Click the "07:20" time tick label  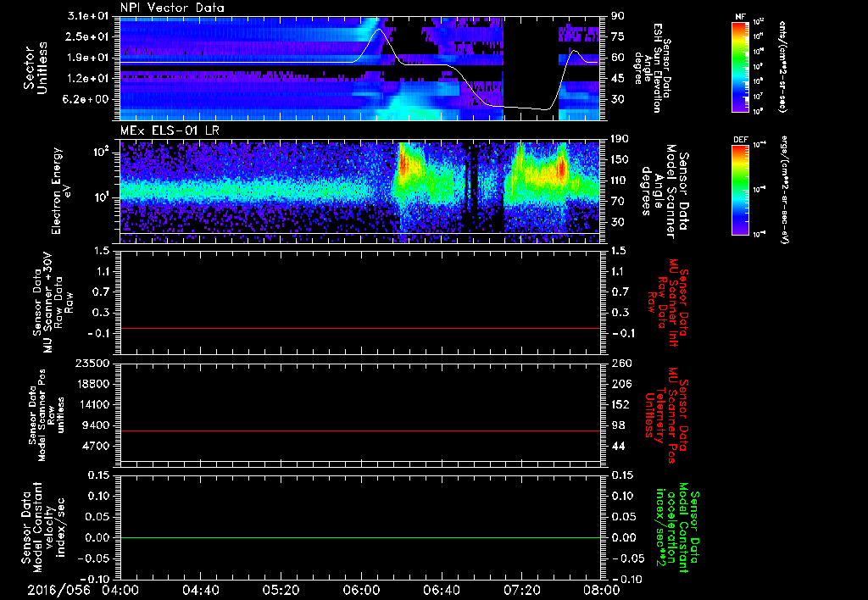521,590
